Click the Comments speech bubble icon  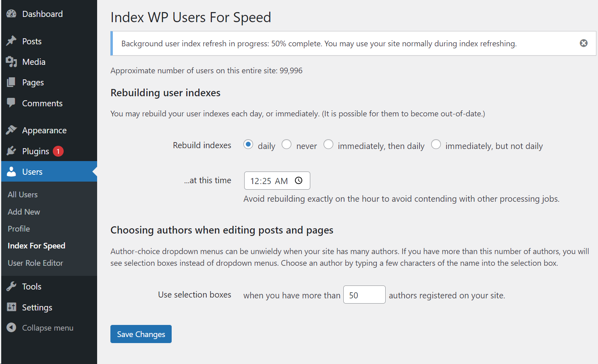11,103
